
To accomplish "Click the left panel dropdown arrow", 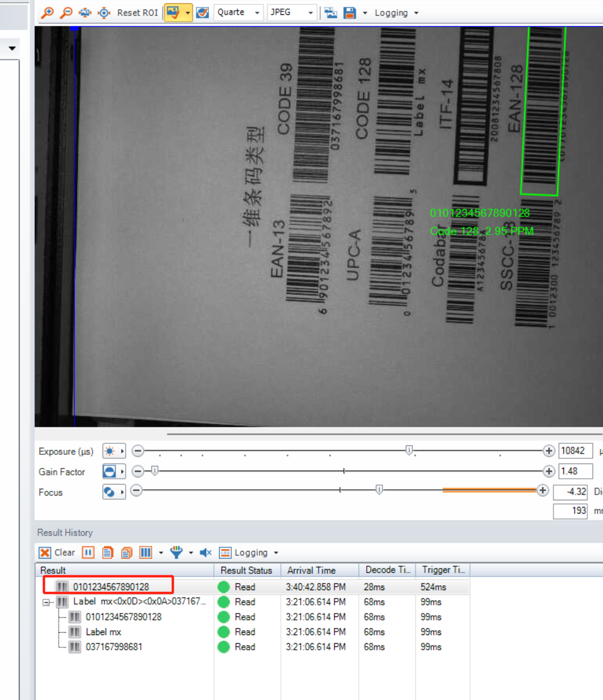I will 12,48.
